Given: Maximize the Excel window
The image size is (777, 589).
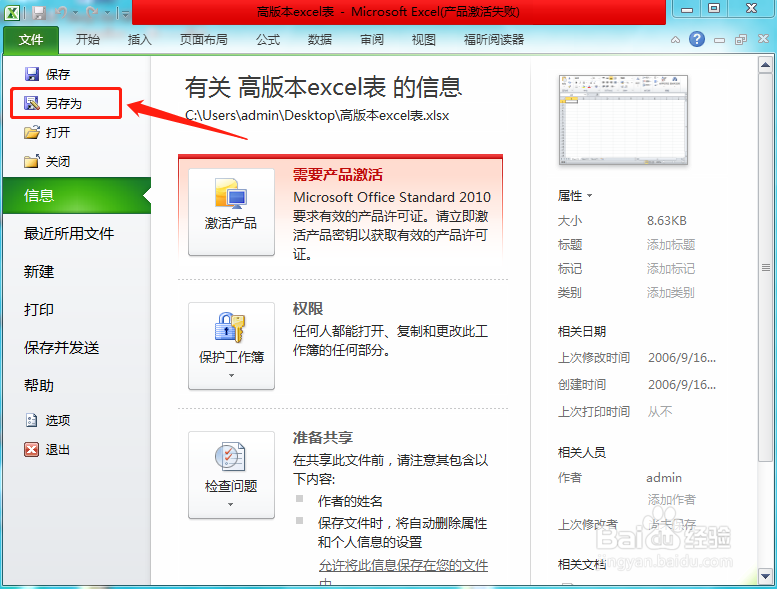Looking at the screenshot, I should (x=714, y=9).
